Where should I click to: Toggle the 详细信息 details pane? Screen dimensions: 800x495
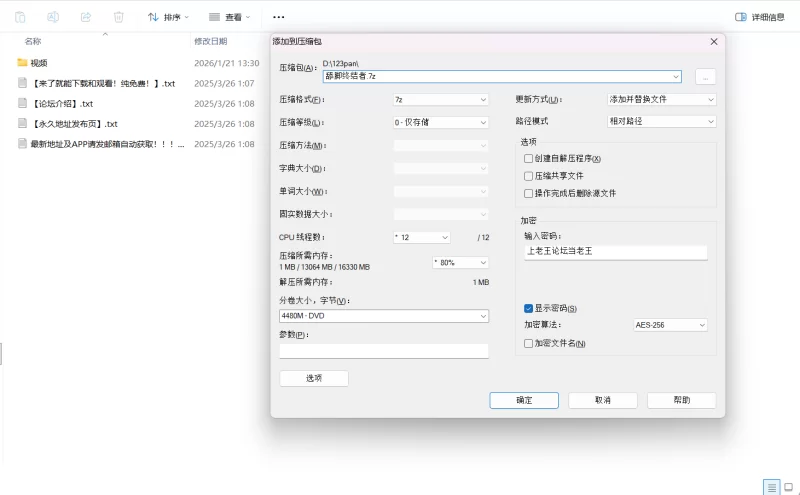point(760,17)
